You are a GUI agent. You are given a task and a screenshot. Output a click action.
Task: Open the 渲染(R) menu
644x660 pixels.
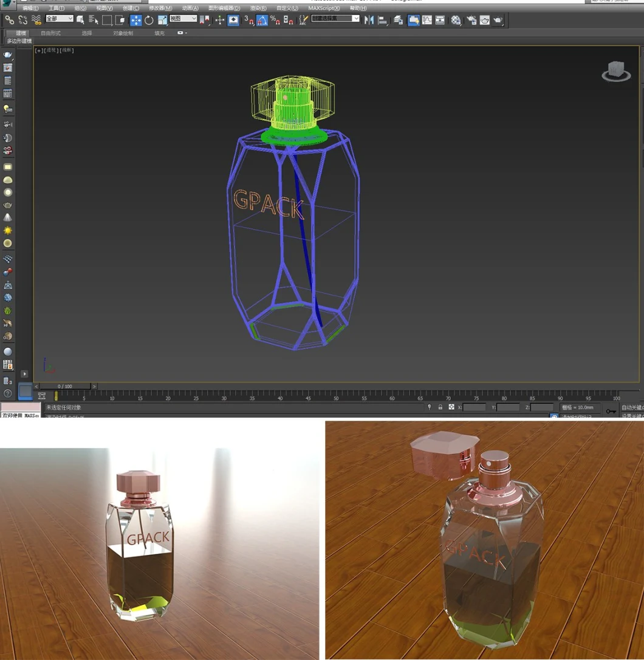click(258, 8)
